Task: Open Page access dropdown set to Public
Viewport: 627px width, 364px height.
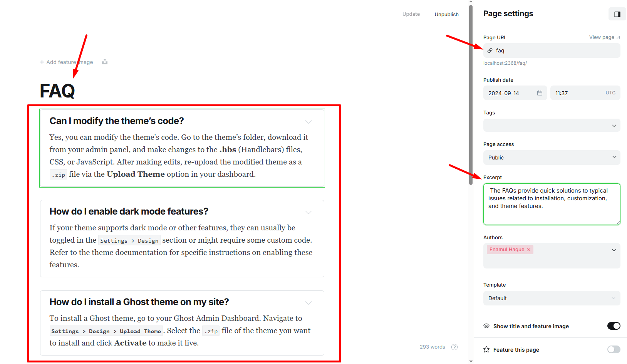Action: (x=552, y=158)
